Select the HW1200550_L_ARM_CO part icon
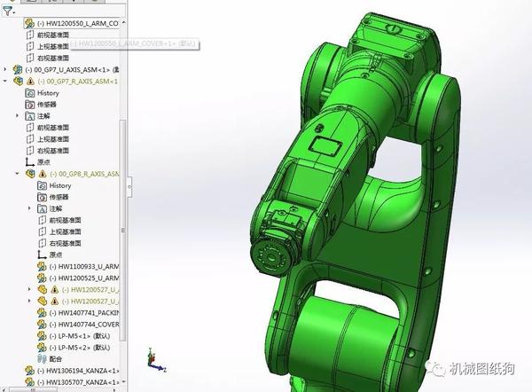532x392 pixels. (29, 23)
